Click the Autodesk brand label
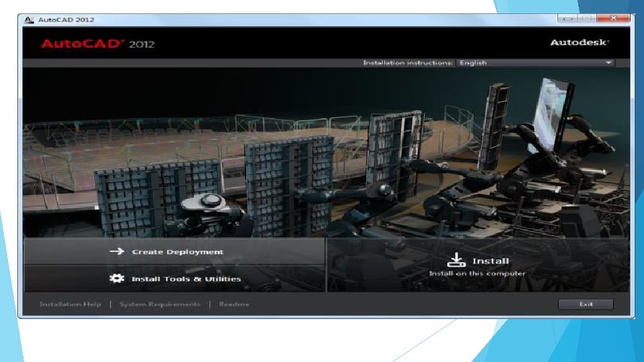The width and height of the screenshot is (644, 362). point(579,42)
